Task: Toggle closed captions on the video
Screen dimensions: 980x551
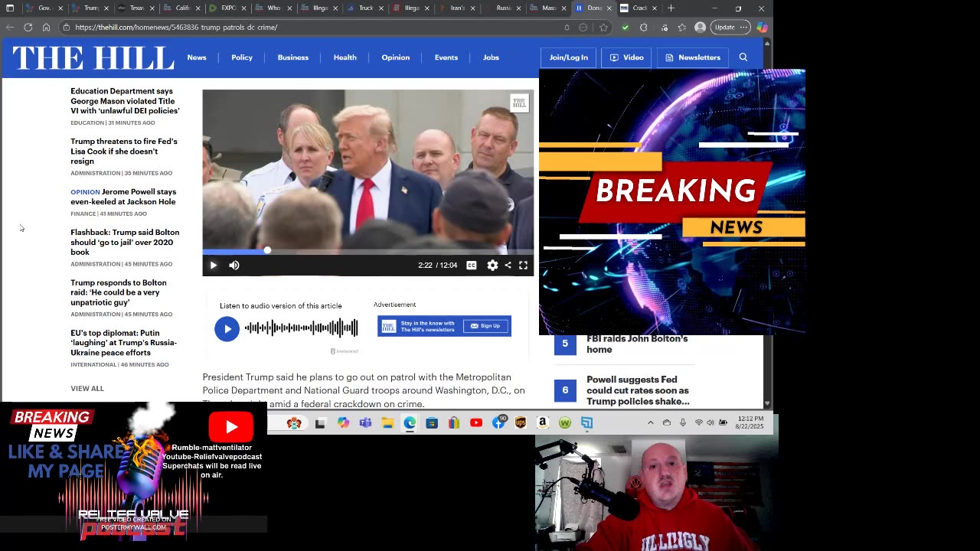Action: coord(472,266)
